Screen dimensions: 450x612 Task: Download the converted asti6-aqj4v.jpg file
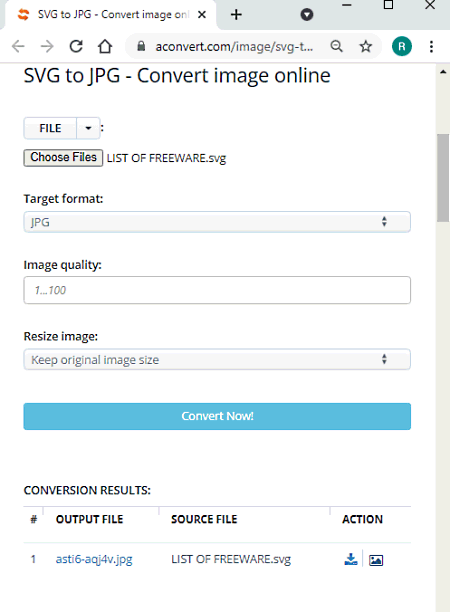coord(350,559)
